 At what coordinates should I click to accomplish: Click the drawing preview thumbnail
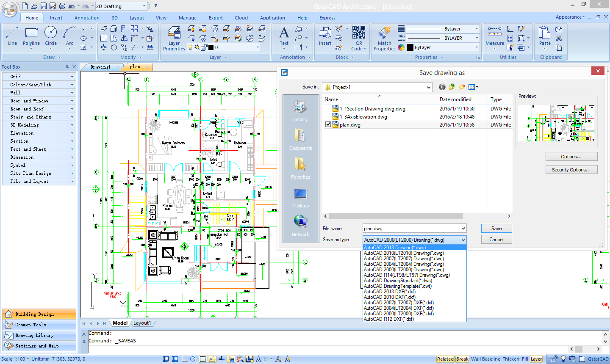point(556,123)
